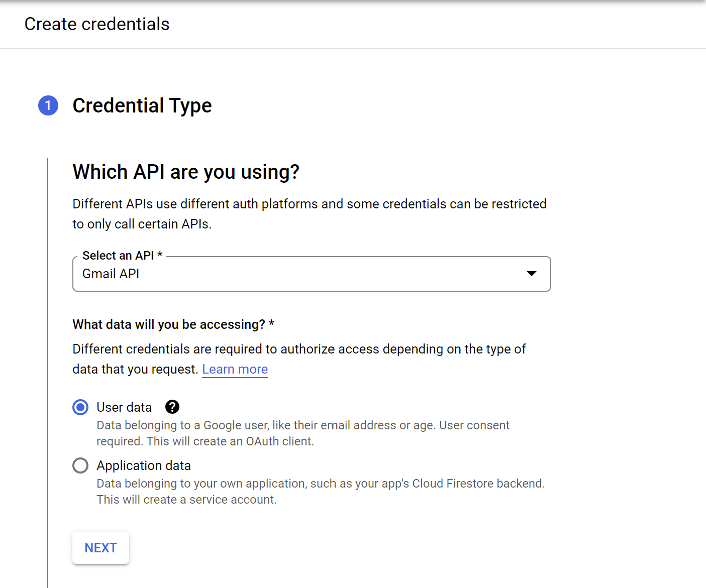Click the "Application data" option label

click(x=144, y=465)
